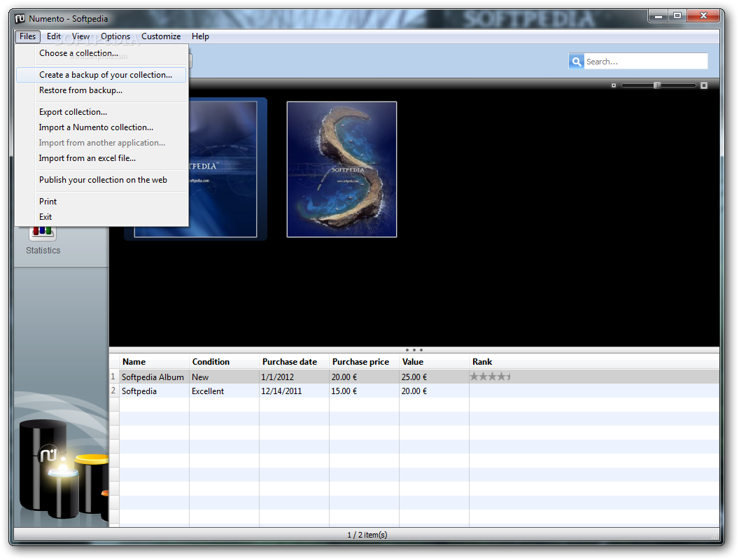
Task: Open the View menu
Action: (80, 36)
